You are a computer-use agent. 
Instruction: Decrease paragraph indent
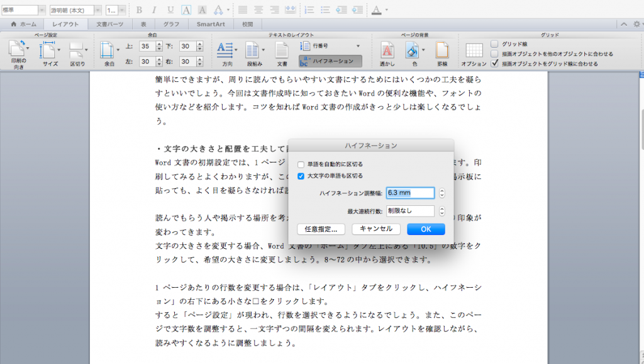[341, 10]
